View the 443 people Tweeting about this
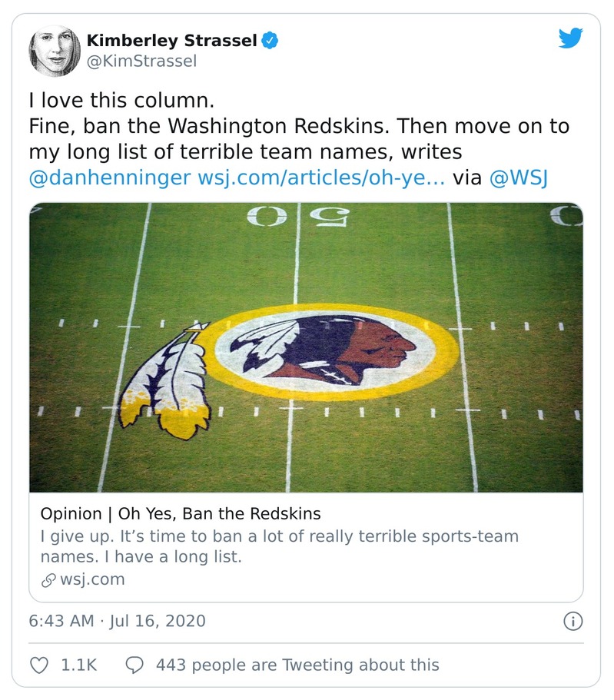The width and height of the screenshot is (614, 700). click(297, 665)
